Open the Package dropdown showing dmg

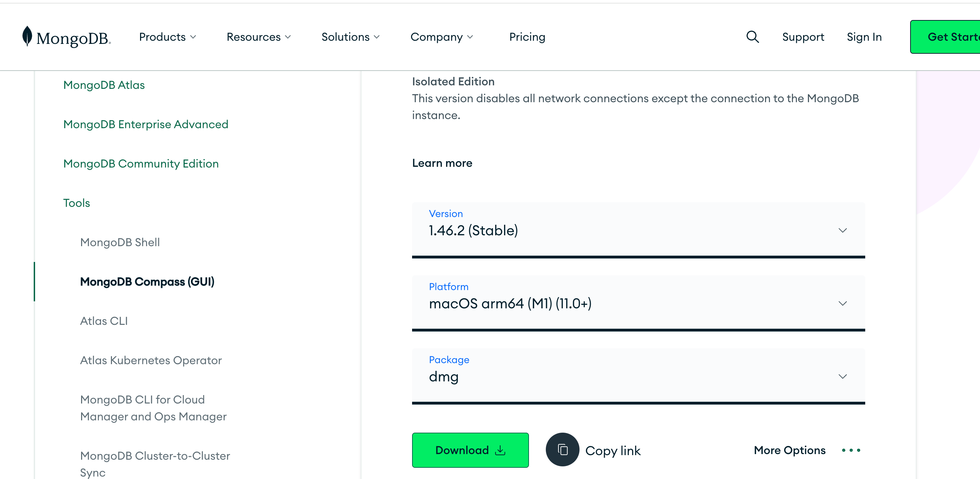click(x=638, y=376)
